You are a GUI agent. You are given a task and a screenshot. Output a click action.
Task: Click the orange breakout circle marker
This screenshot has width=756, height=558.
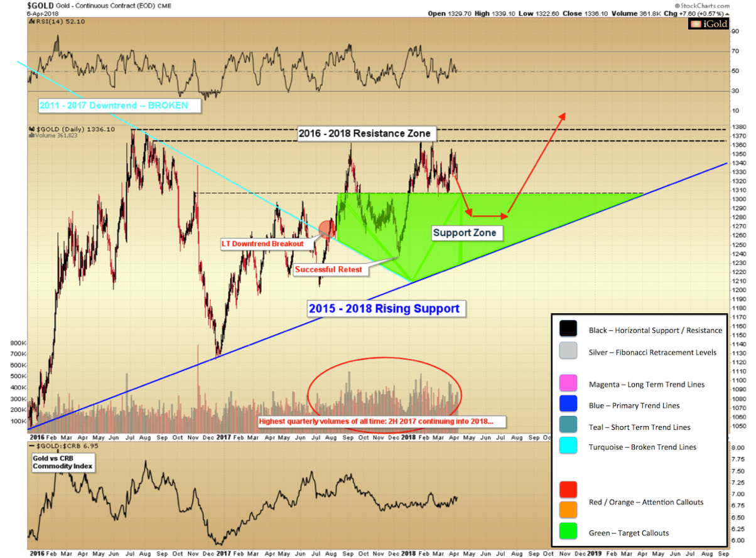point(328,229)
